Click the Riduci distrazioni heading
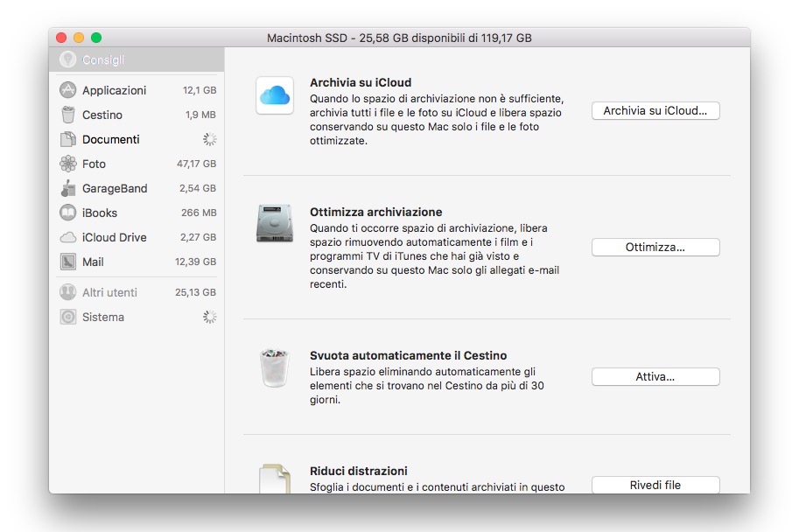Viewport: 799px width, 532px height. tap(359, 471)
